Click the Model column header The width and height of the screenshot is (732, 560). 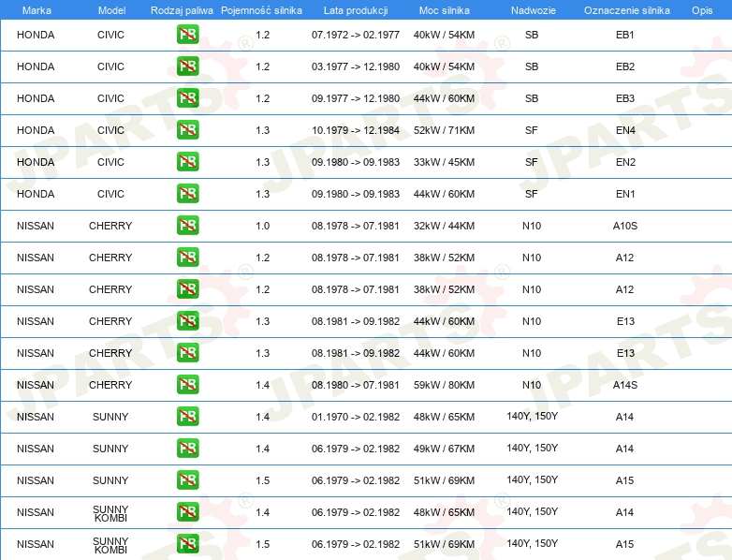pos(111,10)
